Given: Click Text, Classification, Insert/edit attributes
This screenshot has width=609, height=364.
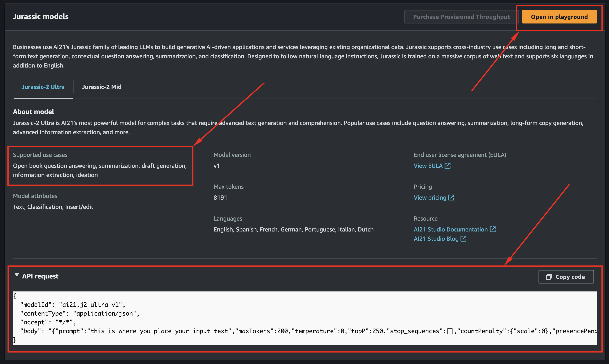Looking at the screenshot, I should click(53, 207).
